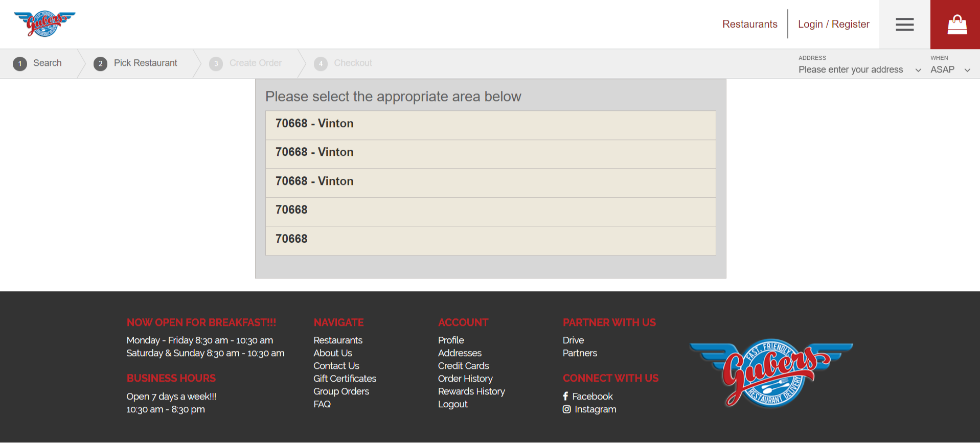Open Login / Register link

(833, 24)
